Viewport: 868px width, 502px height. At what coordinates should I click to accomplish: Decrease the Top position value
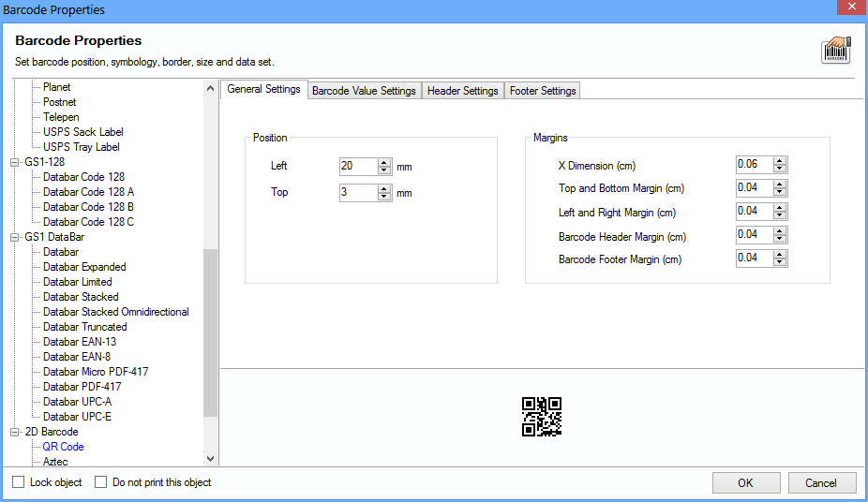click(x=383, y=197)
